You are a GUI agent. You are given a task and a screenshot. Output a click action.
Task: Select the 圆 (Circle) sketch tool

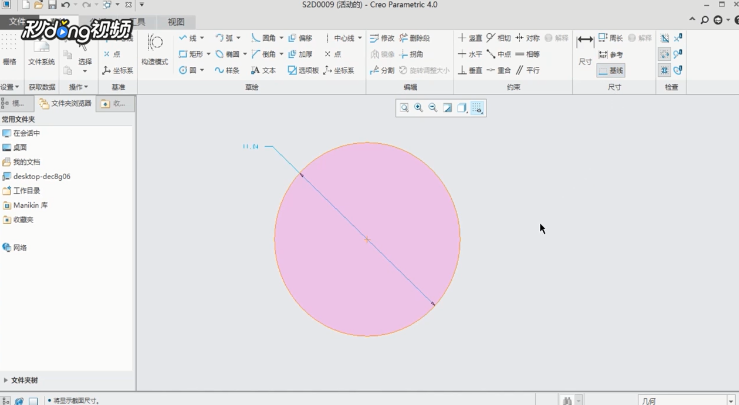coord(188,70)
